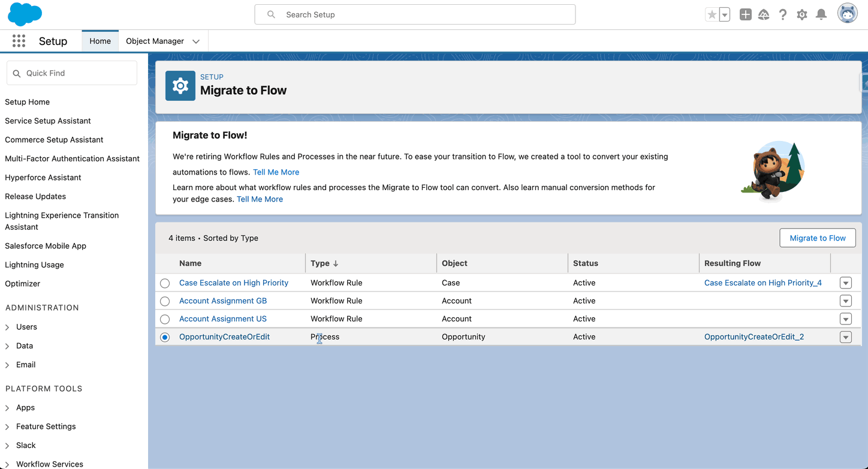Open Salesforce Help question mark icon
Image resolution: width=868 pixels, height=469 pixels.
[x=783, y=14]
